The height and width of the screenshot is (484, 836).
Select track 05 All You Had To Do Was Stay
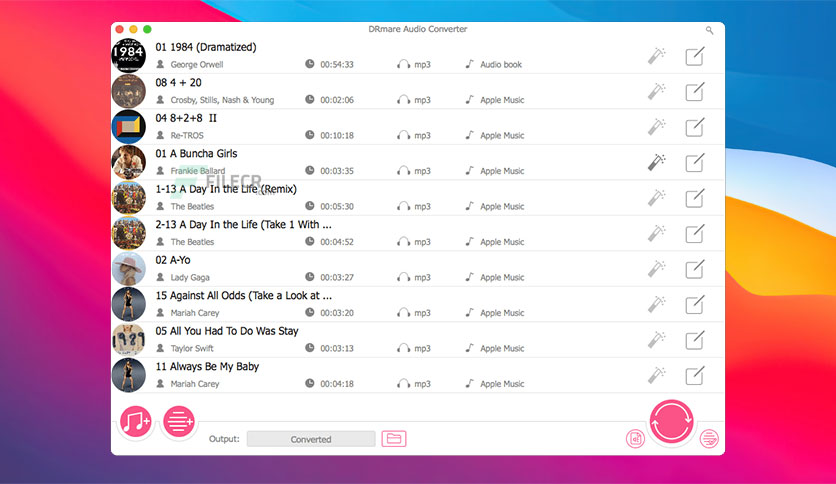tap(227, 331)
